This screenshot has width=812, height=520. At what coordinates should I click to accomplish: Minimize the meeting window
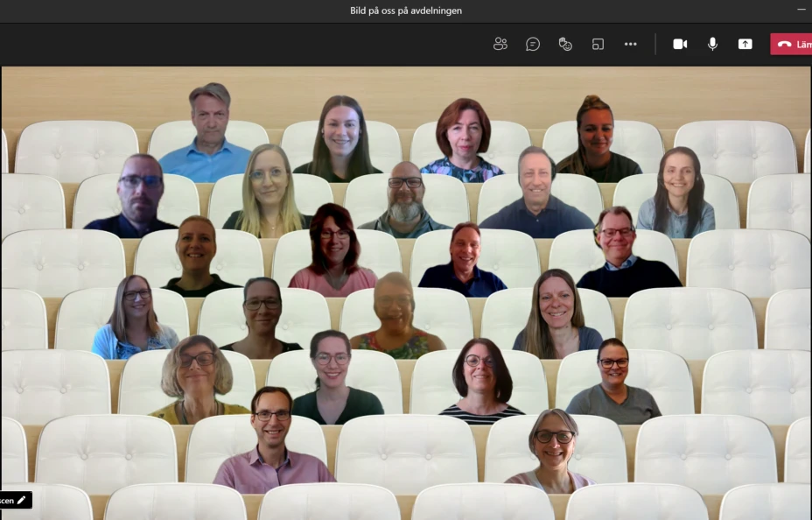pos(801,10)
